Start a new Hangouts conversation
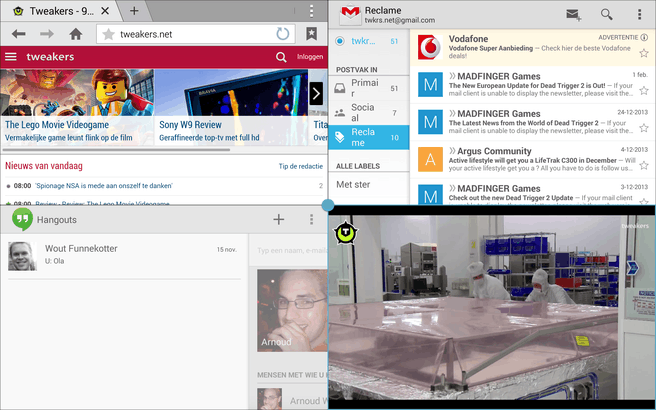The height and width of the screenshot is (410, 656). click(279, 219)
